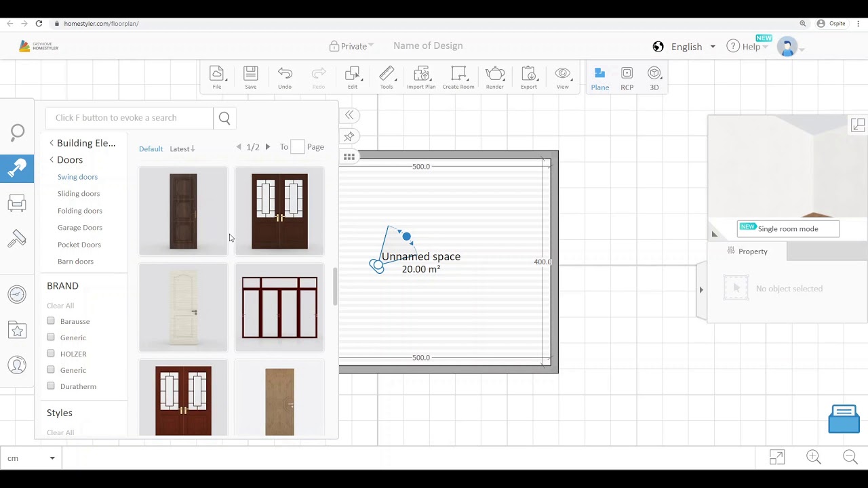Click the Name of Design field
Image resolution: width=868 pixels, height=488 pixels.
pyautogui.click(x=428, y=45)
